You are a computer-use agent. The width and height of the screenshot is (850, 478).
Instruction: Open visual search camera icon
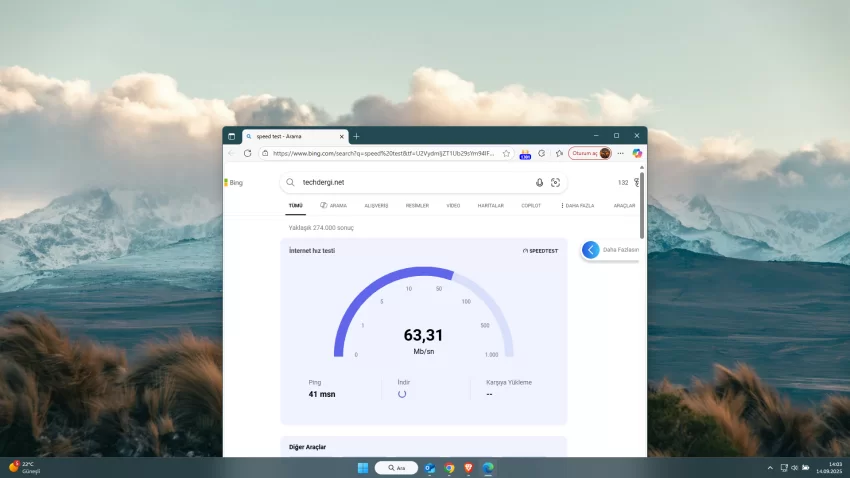[555, 183]
